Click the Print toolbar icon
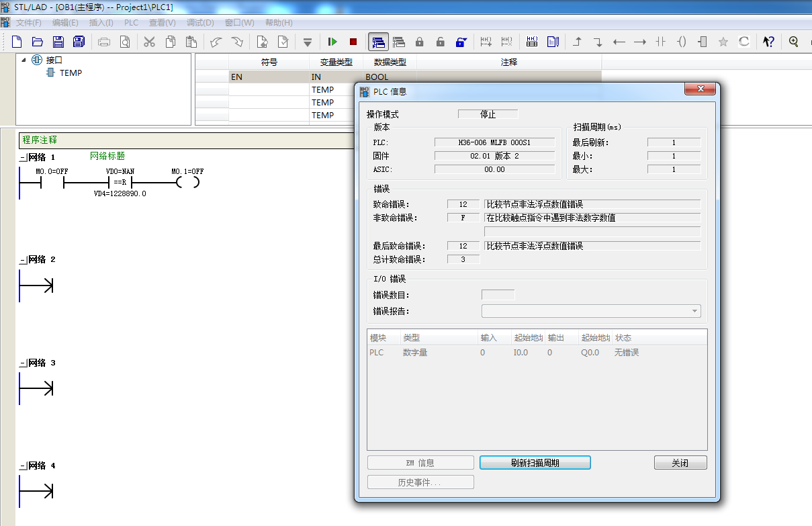The width and height of the screenshot is (812, 526). (104, 42)
